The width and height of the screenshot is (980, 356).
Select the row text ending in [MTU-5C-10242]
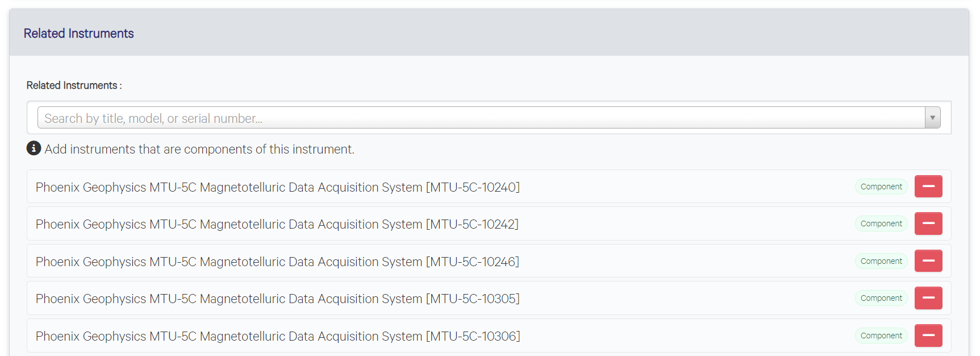277,224
